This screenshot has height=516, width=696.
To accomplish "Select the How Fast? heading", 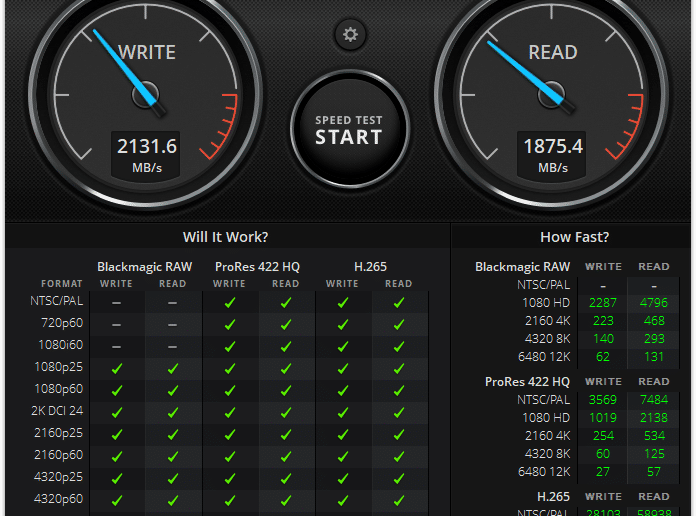I will pyautogui.click(x=574, y=237).
